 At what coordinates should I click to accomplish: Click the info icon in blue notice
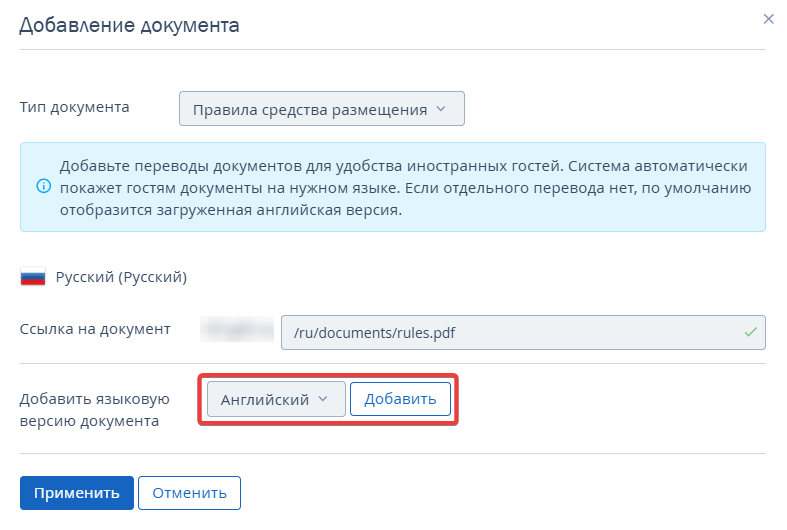43,186
